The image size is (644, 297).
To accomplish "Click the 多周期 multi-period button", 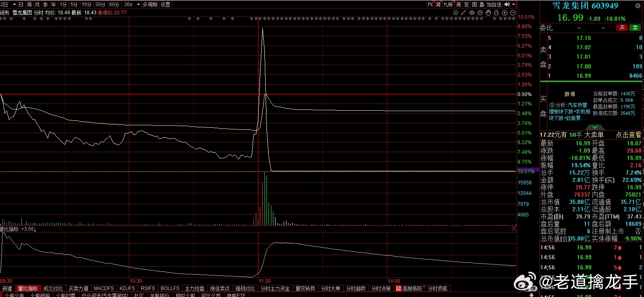I will (x=150, y=4).
